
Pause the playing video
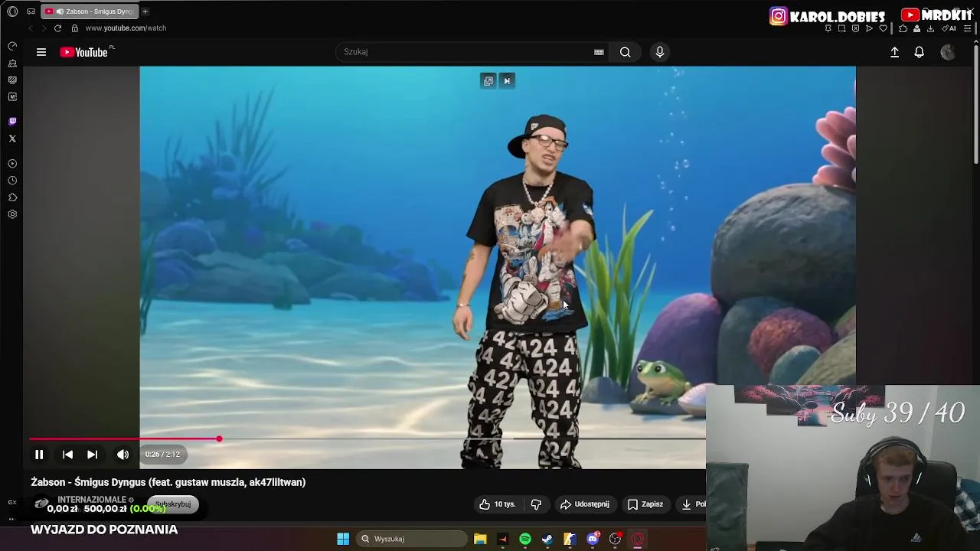[39, 455]
